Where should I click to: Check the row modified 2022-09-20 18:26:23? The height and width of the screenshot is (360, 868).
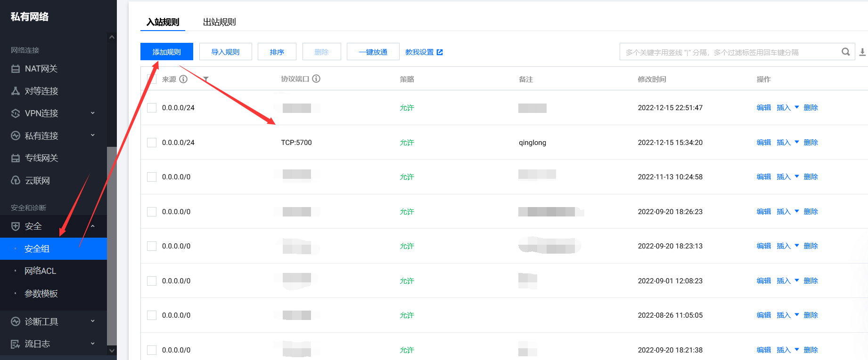152,212
